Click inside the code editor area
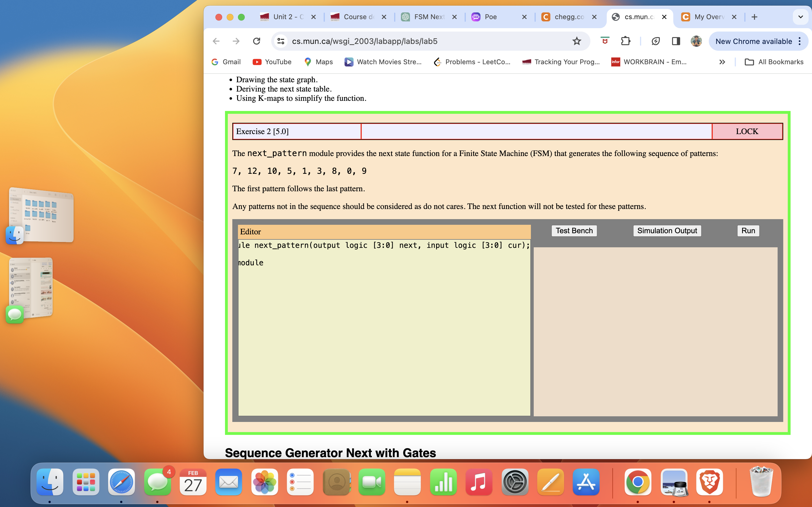 coord(384,329)
